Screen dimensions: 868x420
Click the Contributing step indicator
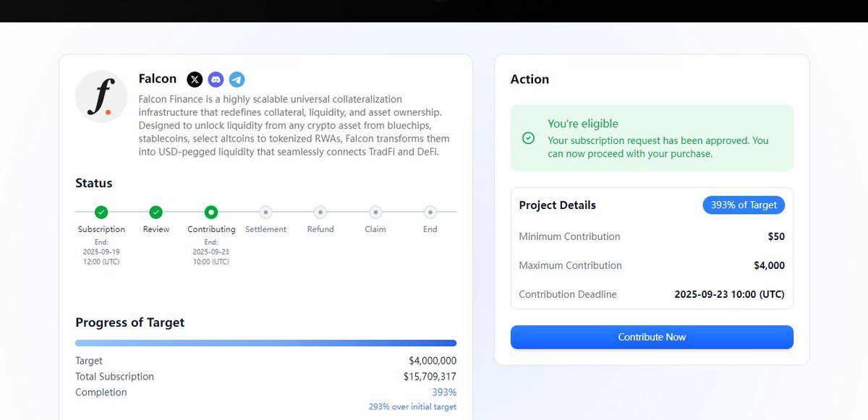(210, 212)
